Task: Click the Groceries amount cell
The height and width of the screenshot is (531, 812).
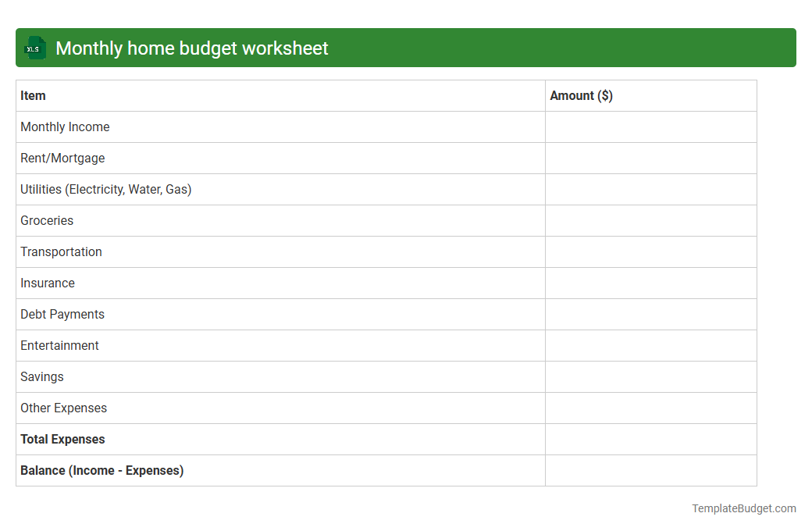Action: (x=651, y=220)
